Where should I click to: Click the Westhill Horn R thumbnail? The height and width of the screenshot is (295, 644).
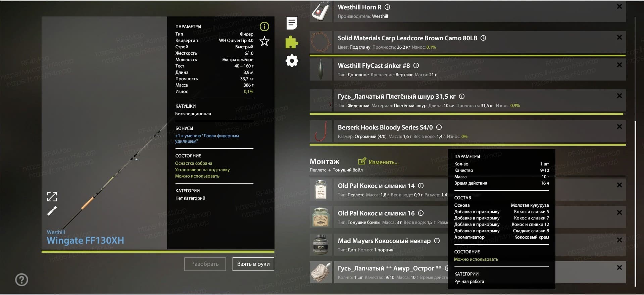(x=321, y=11)
